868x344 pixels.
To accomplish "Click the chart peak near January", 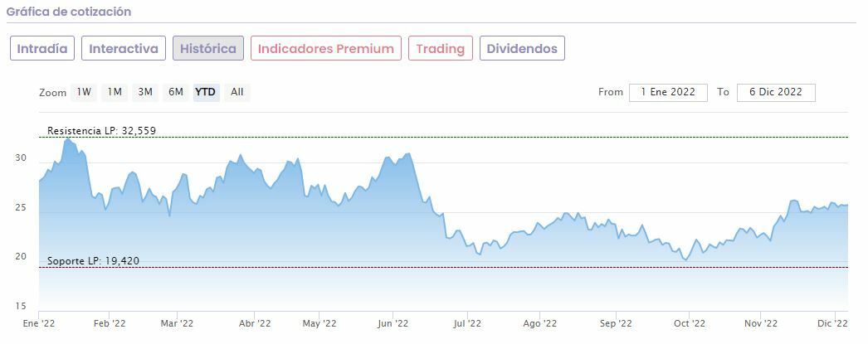I will point(67,139).
